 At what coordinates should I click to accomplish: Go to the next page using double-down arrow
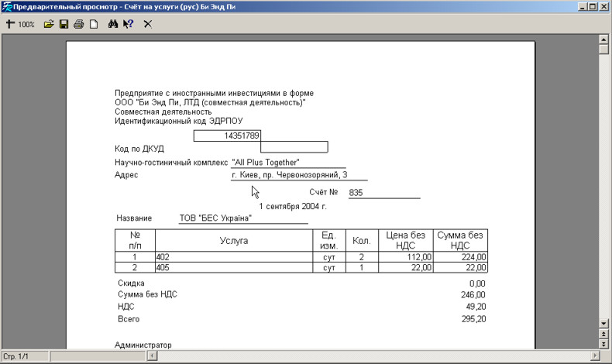[x=604, y=343]
